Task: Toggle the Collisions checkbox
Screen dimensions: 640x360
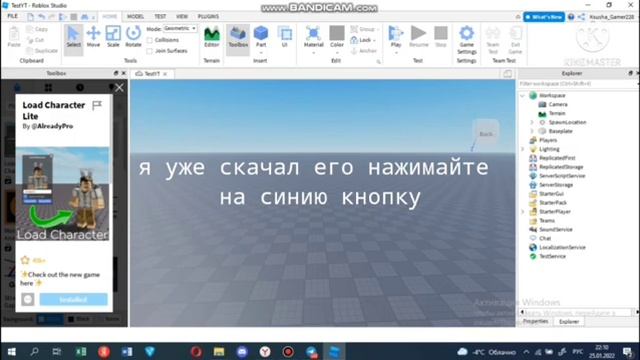Action: tap(150, 40)
